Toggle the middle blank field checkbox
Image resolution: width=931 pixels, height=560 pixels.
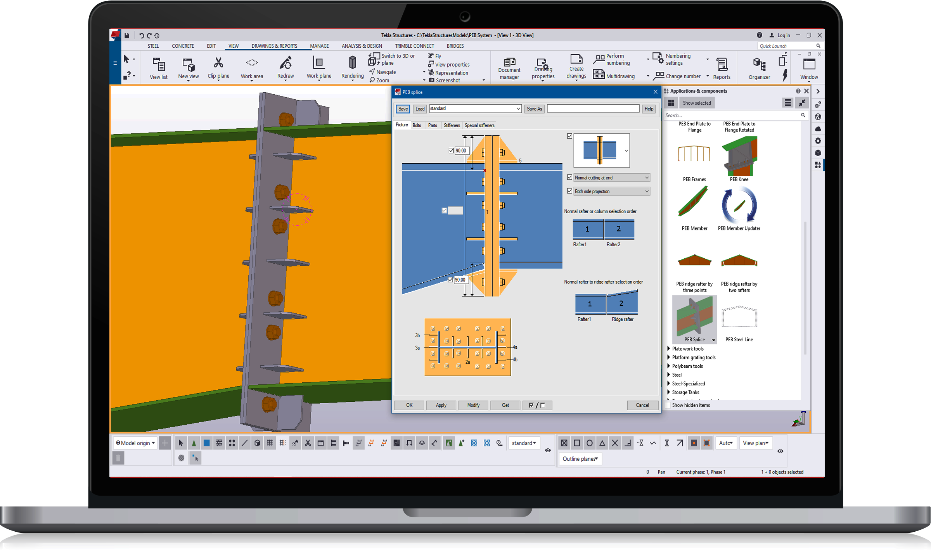click(444, 211)
